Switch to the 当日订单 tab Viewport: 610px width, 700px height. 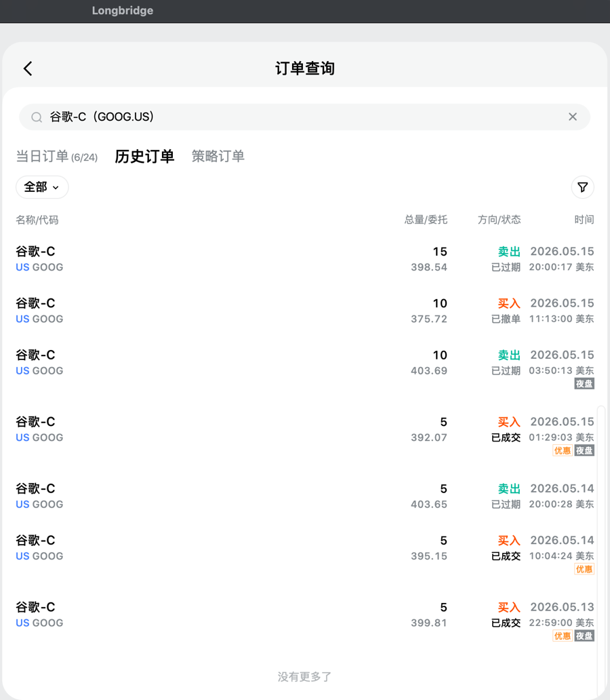(57, 157)
